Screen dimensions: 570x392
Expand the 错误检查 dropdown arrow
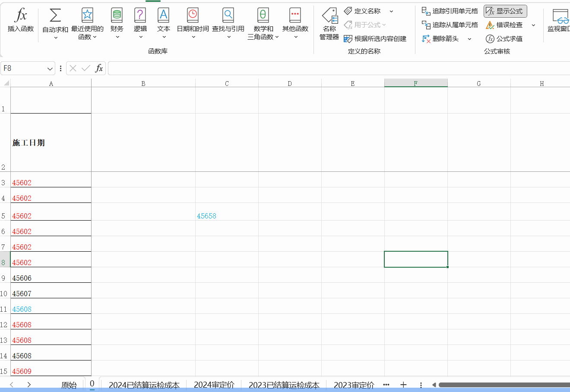pos(533,25)
